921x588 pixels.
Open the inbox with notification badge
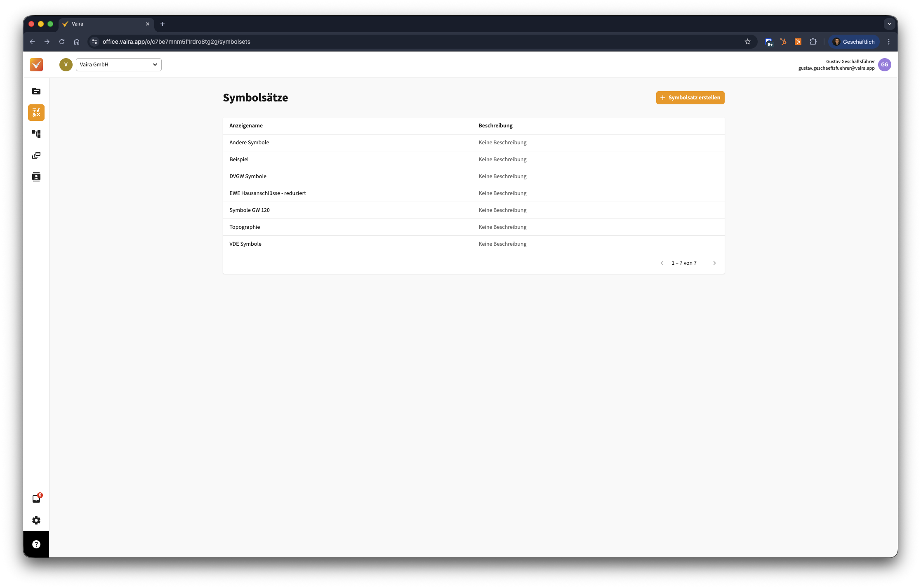point(36,499)
